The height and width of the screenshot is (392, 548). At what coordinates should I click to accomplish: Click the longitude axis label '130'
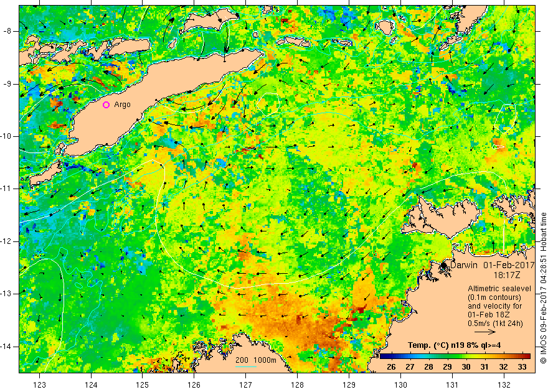point(400,385)
